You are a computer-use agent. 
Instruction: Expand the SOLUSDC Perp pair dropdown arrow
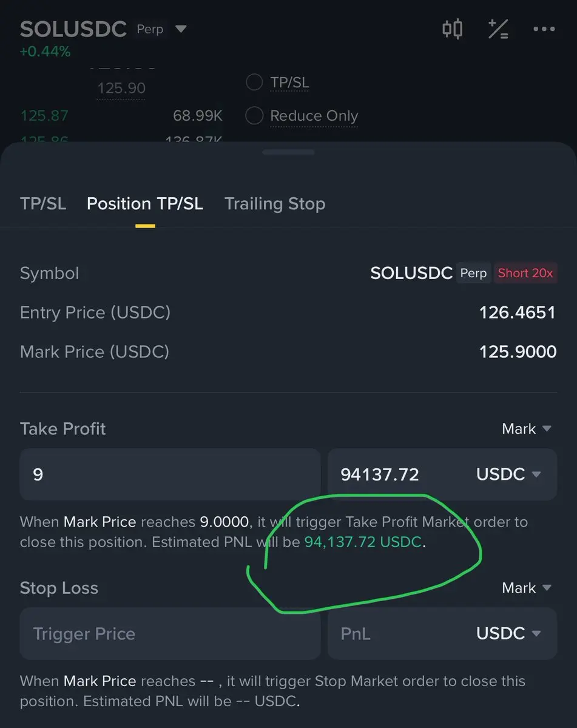181,29
